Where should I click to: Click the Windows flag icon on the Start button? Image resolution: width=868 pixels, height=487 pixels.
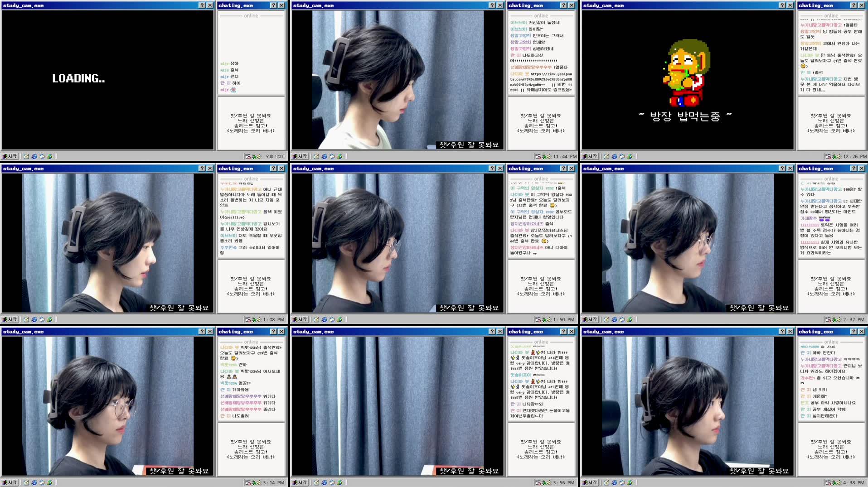tap(5, 156)
